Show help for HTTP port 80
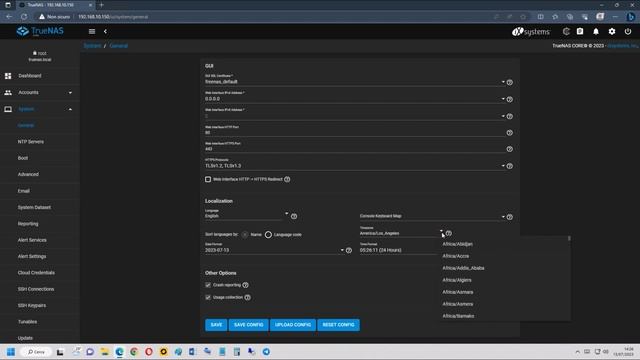Screen dimensions: 640x360 509,133
